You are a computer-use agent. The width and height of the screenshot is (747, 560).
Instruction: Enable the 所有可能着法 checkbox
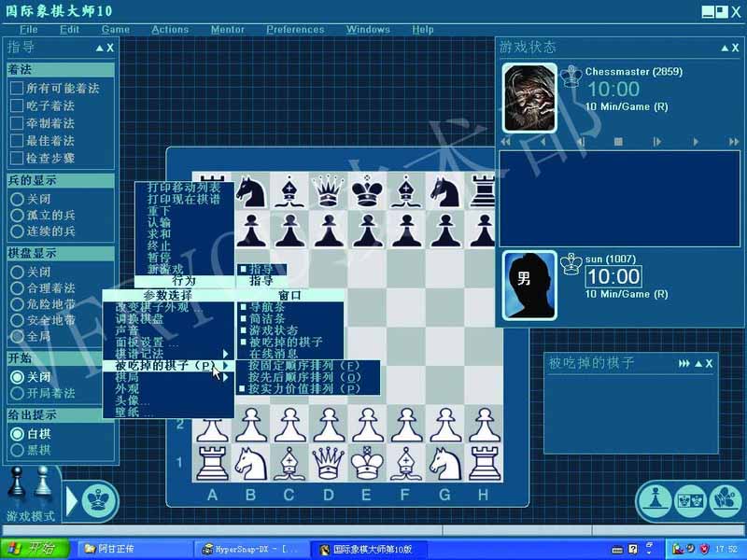tap(17, 88)
